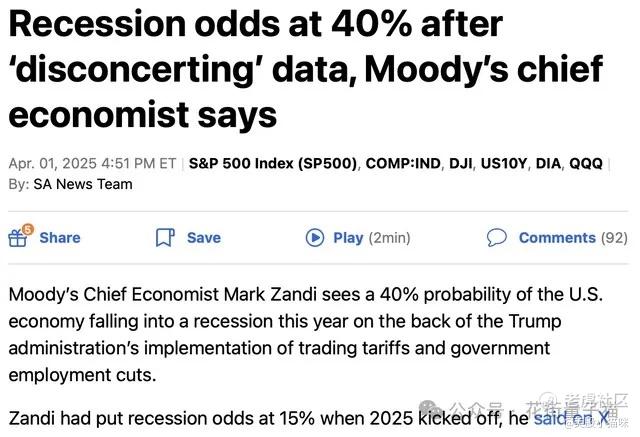Click the Save text label

204,238
